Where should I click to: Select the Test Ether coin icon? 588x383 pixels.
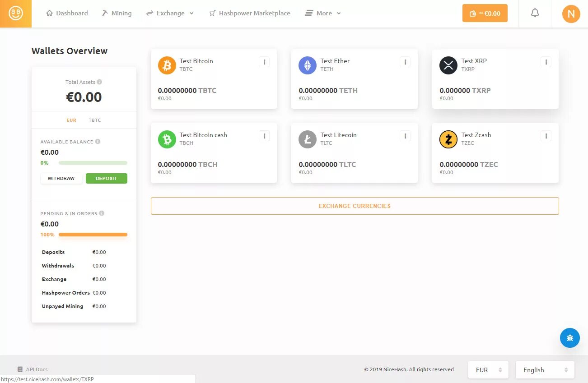tap(307, 65)
